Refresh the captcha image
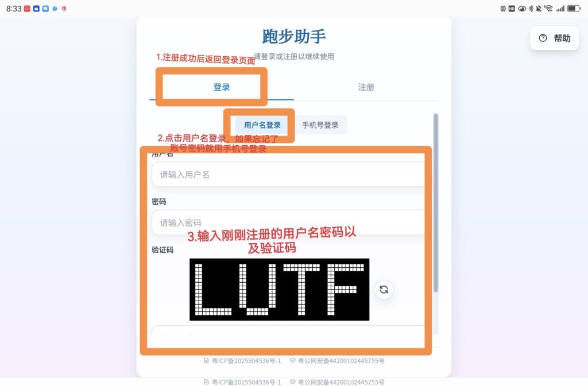 tap(384, 290)
